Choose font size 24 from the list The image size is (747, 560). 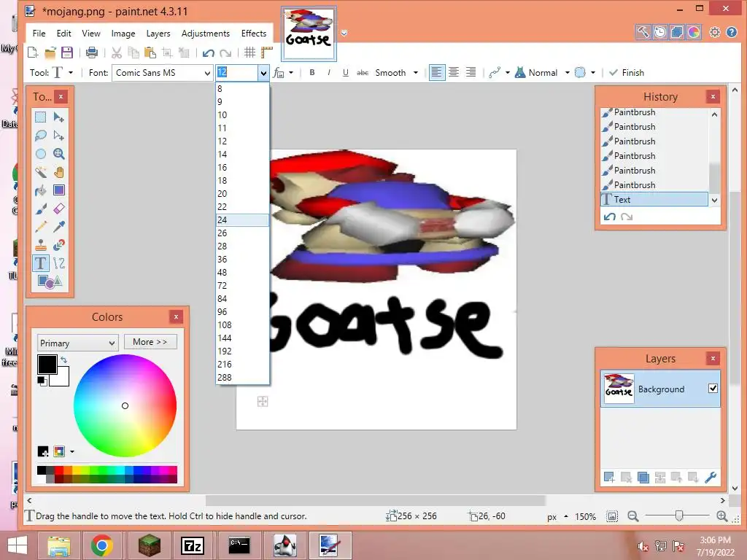tap(242, 220)
